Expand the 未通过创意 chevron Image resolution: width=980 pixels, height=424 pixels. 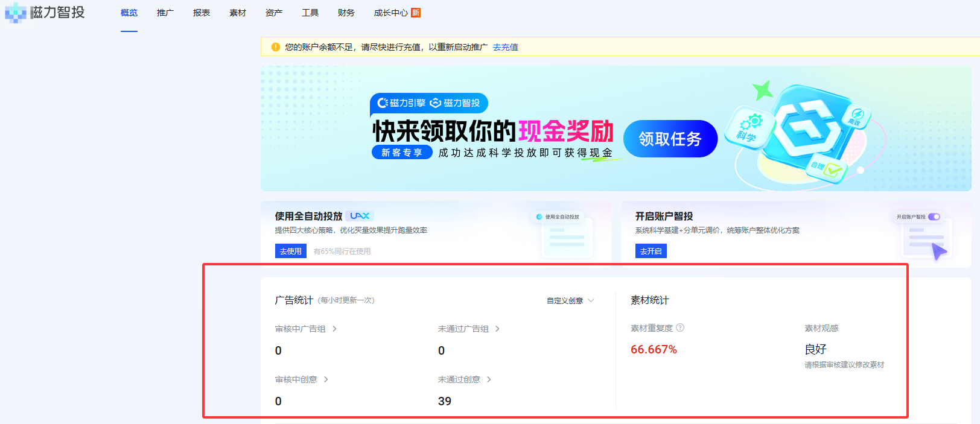tap(489, 379)
